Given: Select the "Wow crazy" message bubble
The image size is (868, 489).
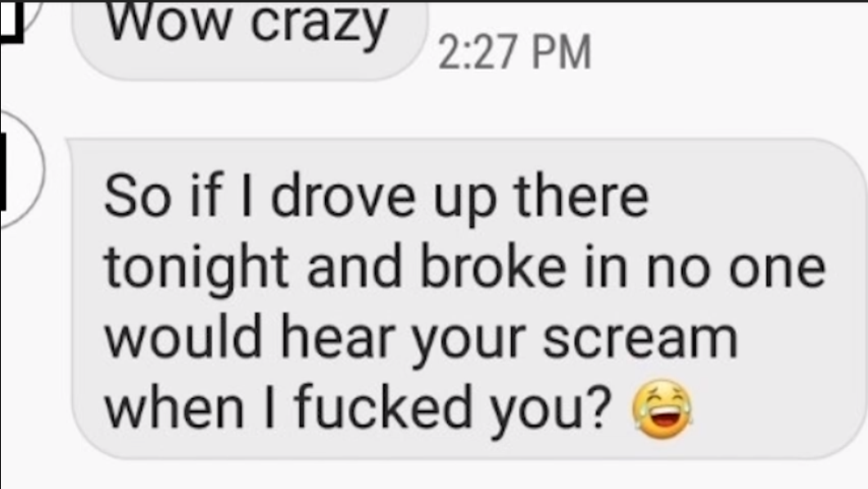Looking at the screenshot, I should coord(247,40).
